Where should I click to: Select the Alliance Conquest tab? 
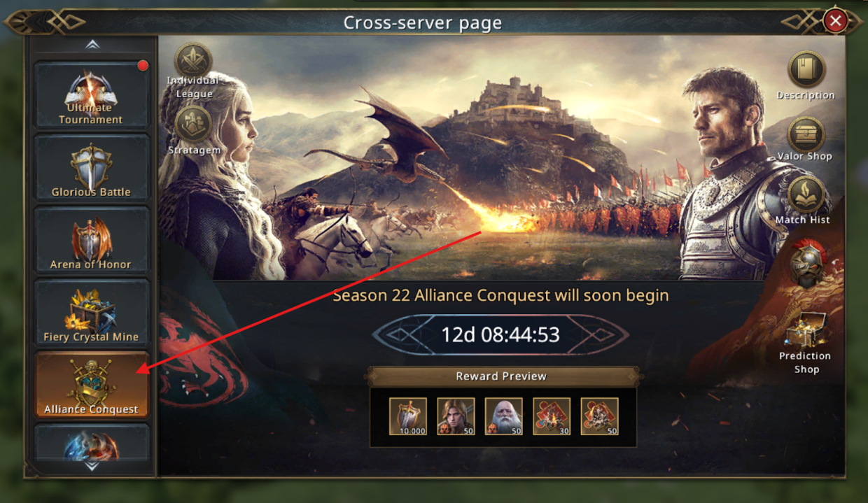point(92,386)
